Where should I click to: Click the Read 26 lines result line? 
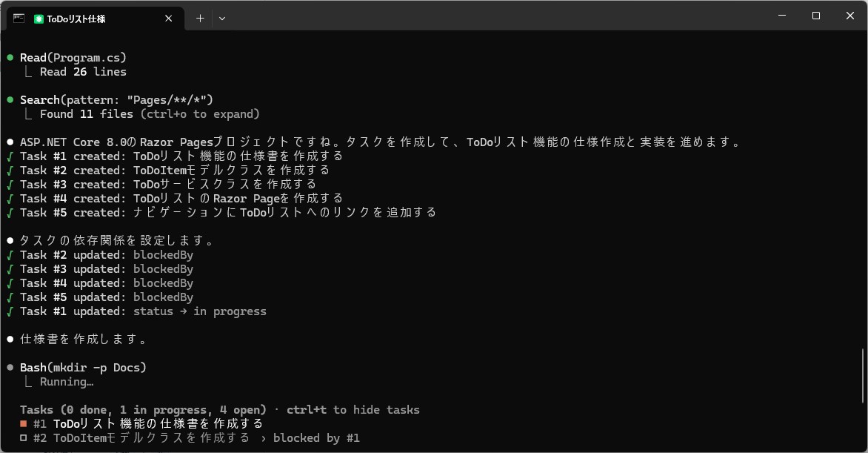[83, 72]
